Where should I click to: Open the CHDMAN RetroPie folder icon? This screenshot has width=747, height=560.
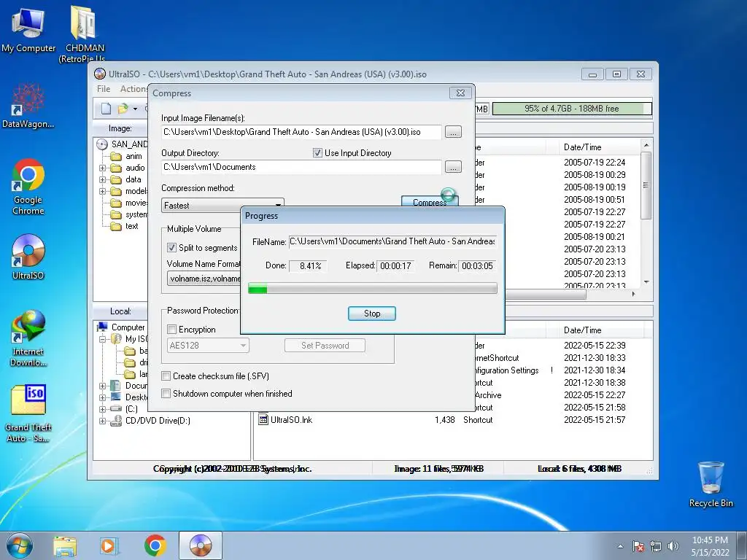[x=85, y=34]
